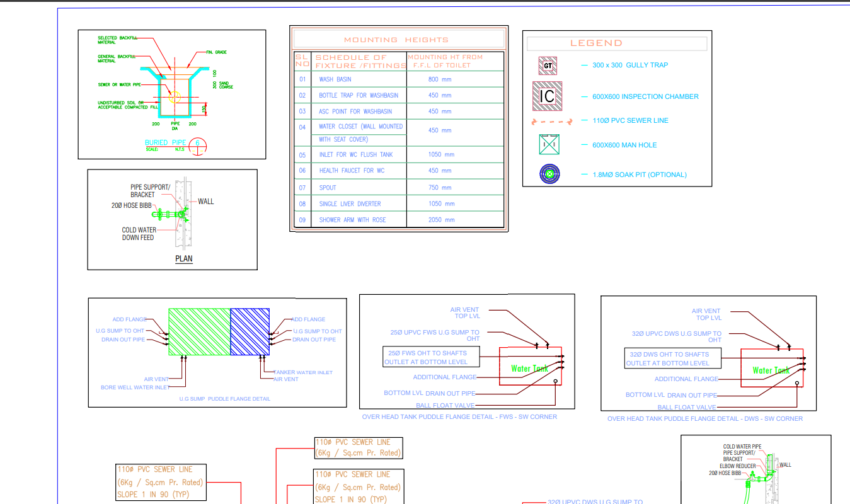Click the IC inspection chamber symbol
The width and height of the screenshot is (850, 504).
[547, 96]
